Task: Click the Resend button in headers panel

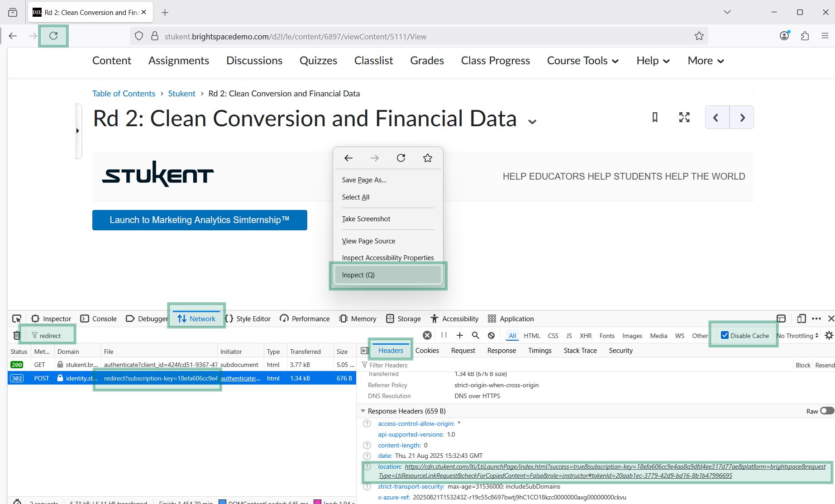Action: click(x=825, y=365)
